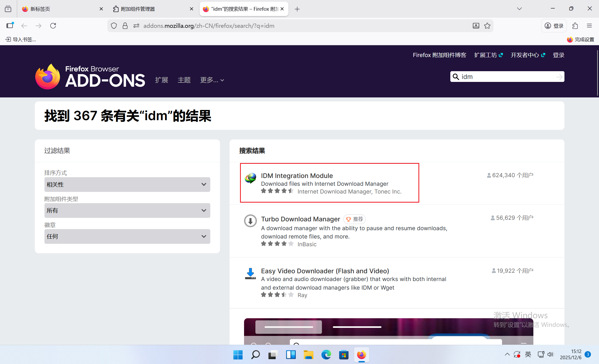
Task: Expand the 排序方式 sort dropdown
Action: click(x=127, y=184)
